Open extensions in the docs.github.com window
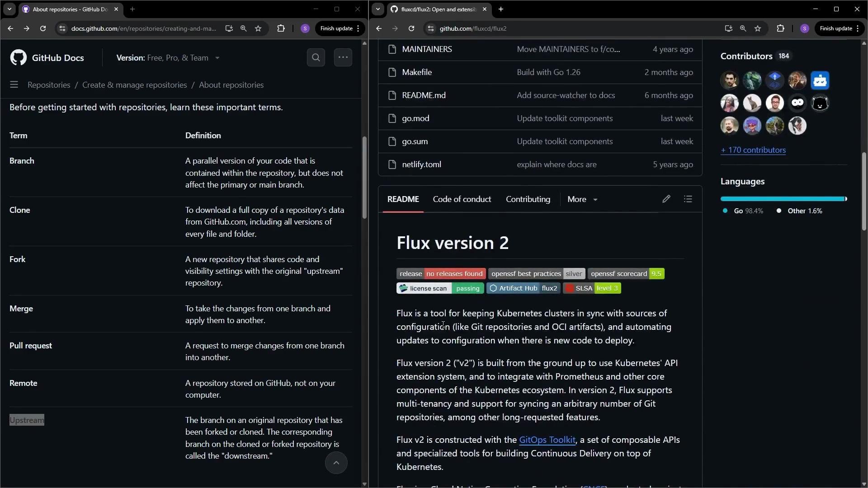The image size is (868, 488). pyautogui.click(x=281, y=28)
